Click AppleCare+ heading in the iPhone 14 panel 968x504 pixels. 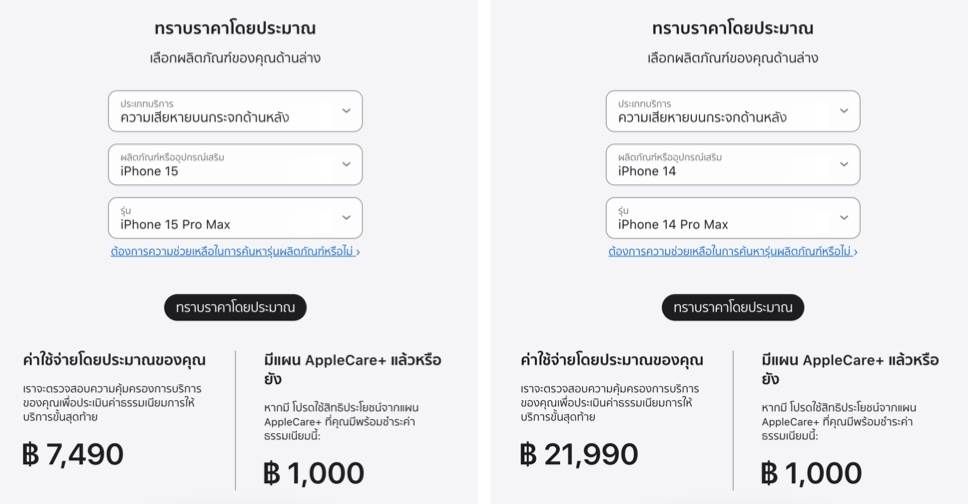[850, 369]
